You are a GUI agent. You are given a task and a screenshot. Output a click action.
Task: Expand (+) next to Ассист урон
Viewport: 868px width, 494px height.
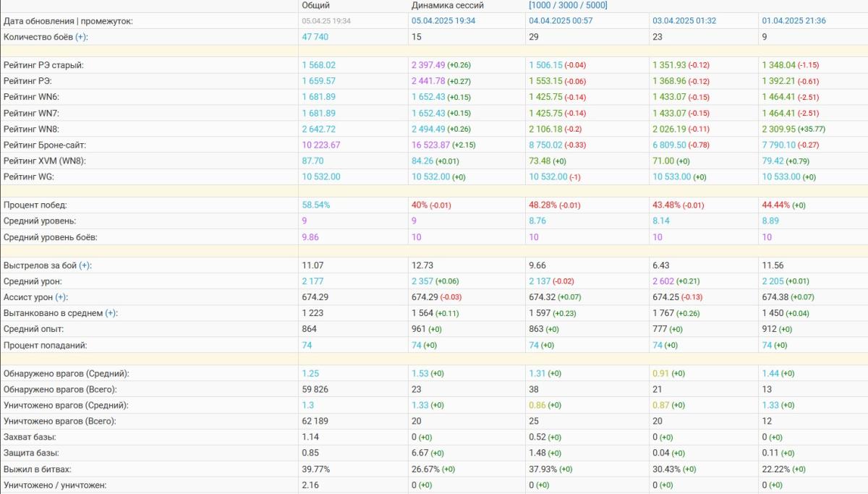point(61,297)
